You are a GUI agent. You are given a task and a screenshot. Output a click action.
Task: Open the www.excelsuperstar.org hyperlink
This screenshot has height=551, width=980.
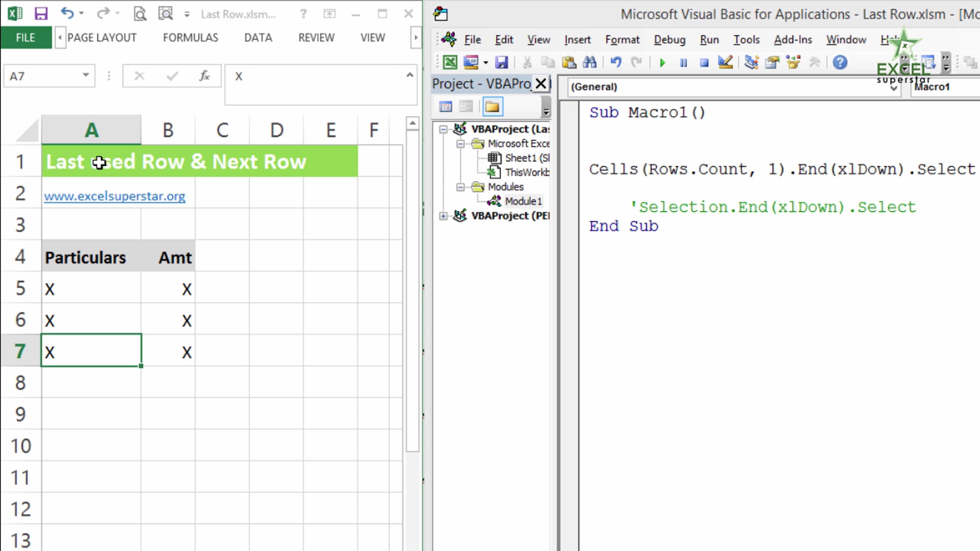pos(114,196)
